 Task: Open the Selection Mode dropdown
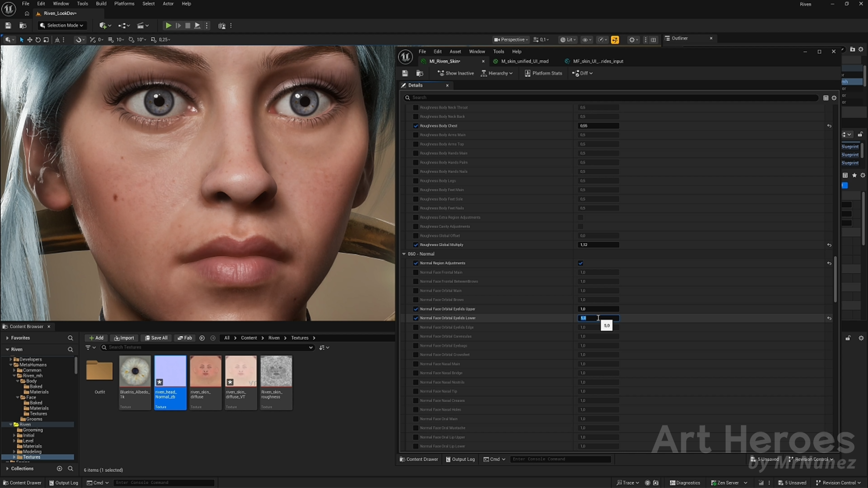[x=61, y=26]
